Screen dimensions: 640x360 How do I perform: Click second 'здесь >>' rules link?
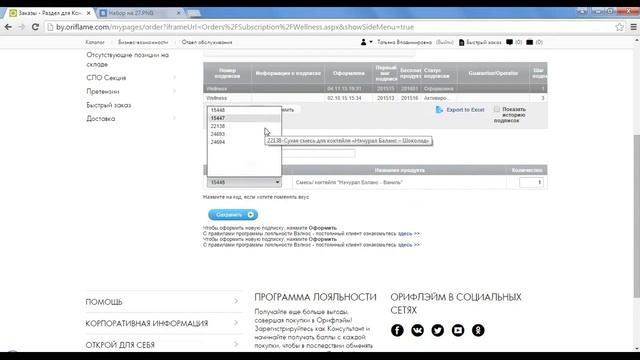pyautogui.click(x=409, y=245)
